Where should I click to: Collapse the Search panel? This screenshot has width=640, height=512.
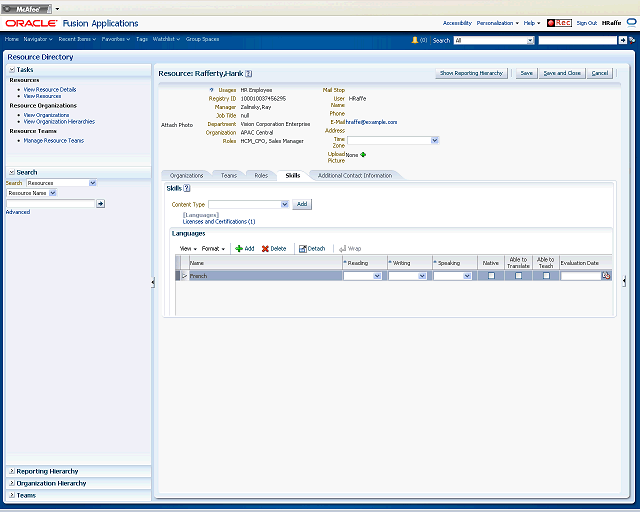(12, 172)
